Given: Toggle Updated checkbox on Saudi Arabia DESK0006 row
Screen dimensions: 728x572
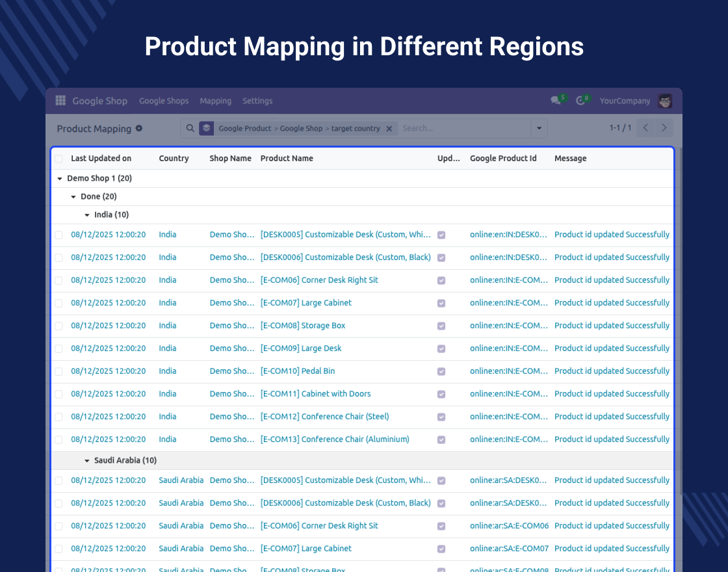Looking at the screenshot, I should [441, 503].
